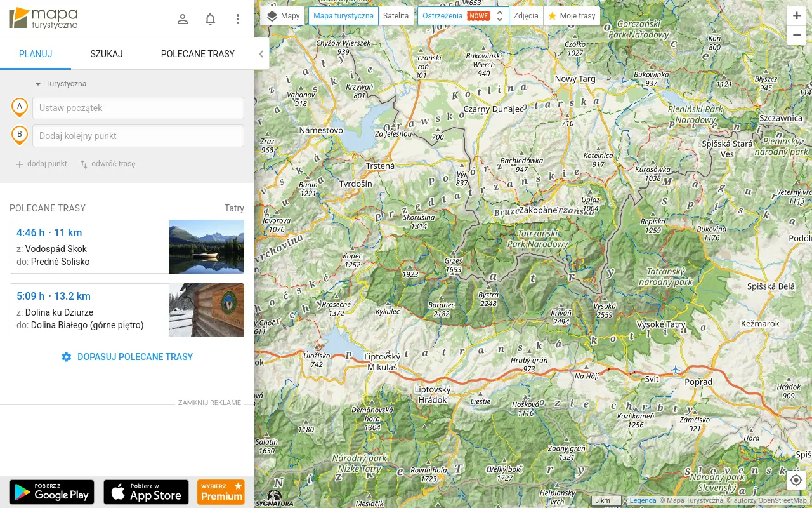Click the Liptovský Mikuláš label on map
The height and width of the screenshot is (508, 812).
(x=381, y=362)
